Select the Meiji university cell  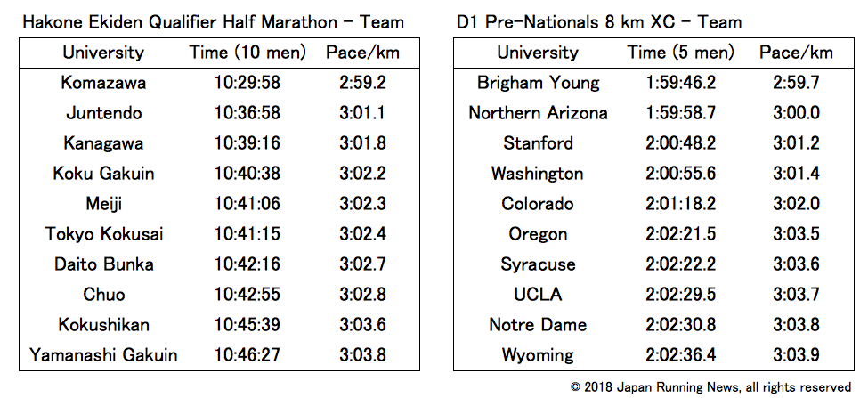(103, 204)
